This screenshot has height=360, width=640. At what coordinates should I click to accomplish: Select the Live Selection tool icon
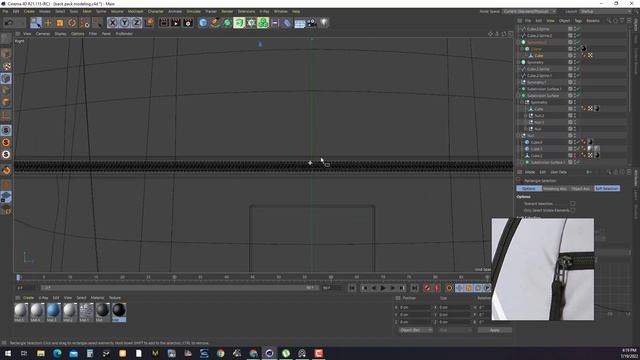click(x=36, y=23)
